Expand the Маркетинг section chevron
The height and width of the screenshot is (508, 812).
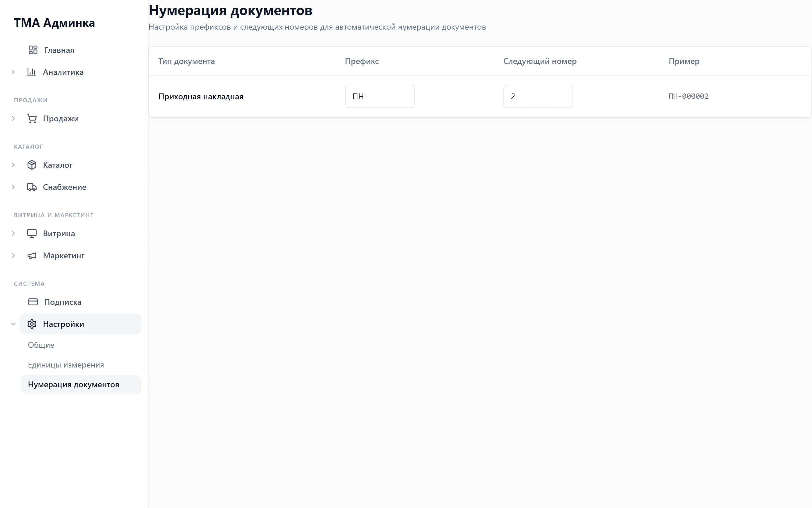(13, 256)
